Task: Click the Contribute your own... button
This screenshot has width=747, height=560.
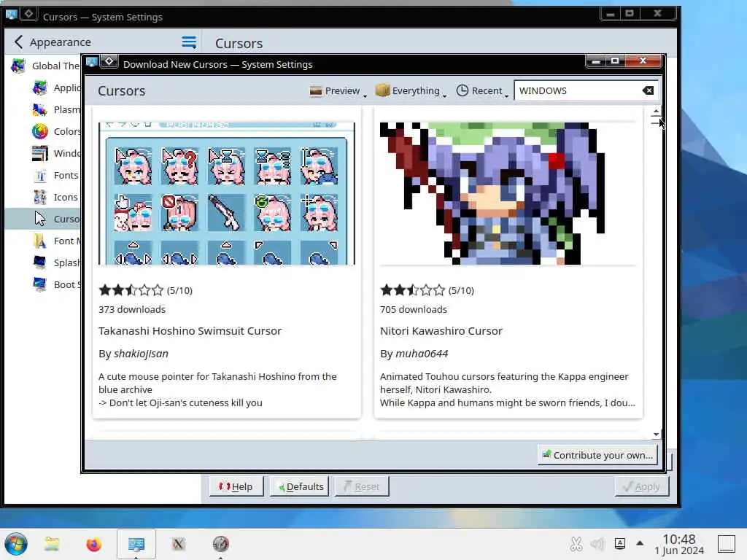Action: point(598,455)
